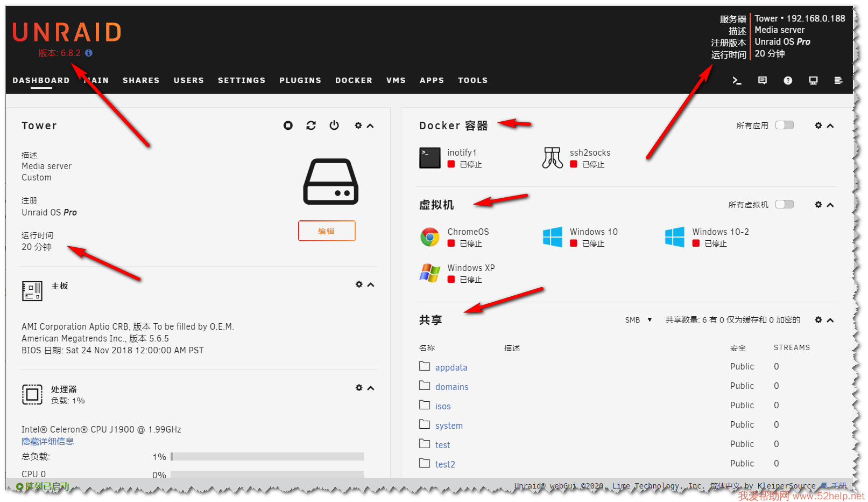The width and height of the screenshot is (868, 502).
Task: Open the SMB protocol dropdown in shares
Action: (638, 320)
